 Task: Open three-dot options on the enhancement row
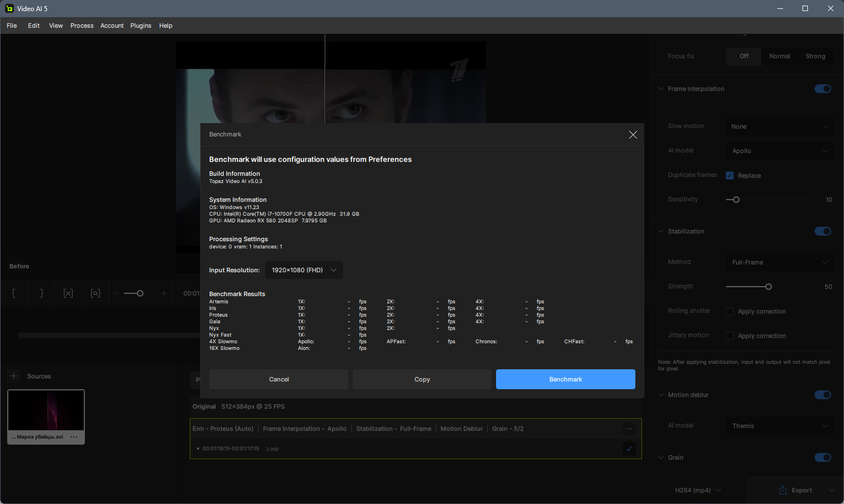[629, 429]
